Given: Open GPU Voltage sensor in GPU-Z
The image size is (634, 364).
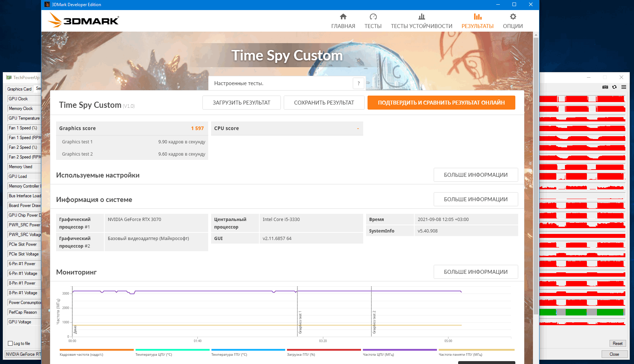Looking at the screenshot, I should (24, 322).
